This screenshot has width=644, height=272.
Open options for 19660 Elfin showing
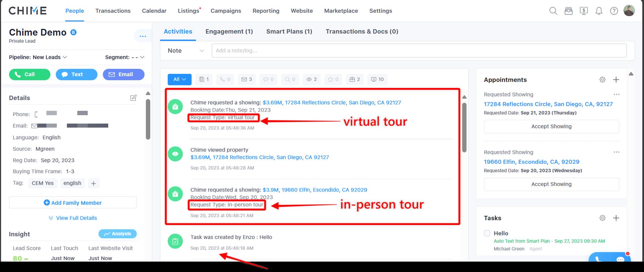616,152
